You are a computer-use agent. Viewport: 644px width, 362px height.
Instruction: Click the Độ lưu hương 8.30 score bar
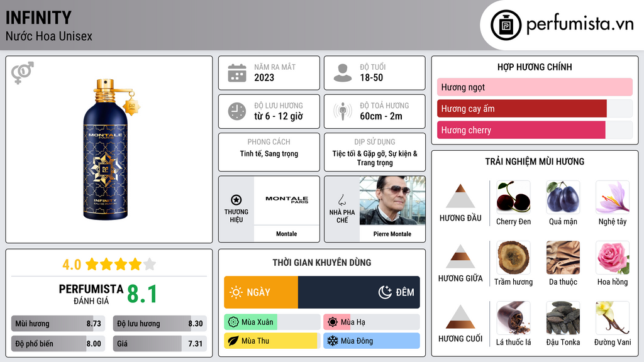(160, 324)
